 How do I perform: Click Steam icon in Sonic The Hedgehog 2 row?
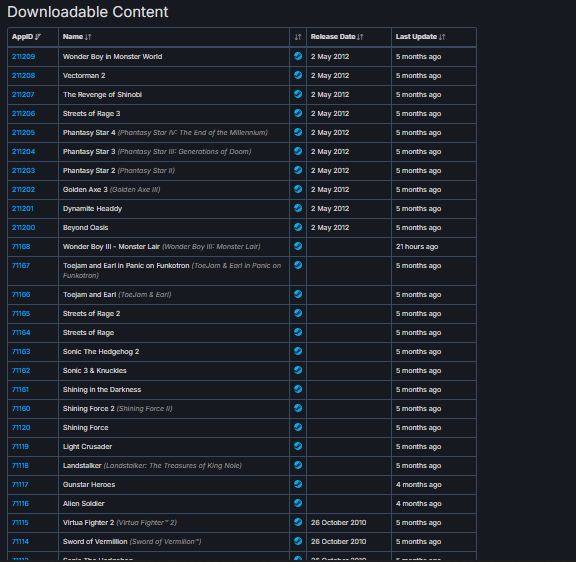pyautogui.click(x=298, y=351)
